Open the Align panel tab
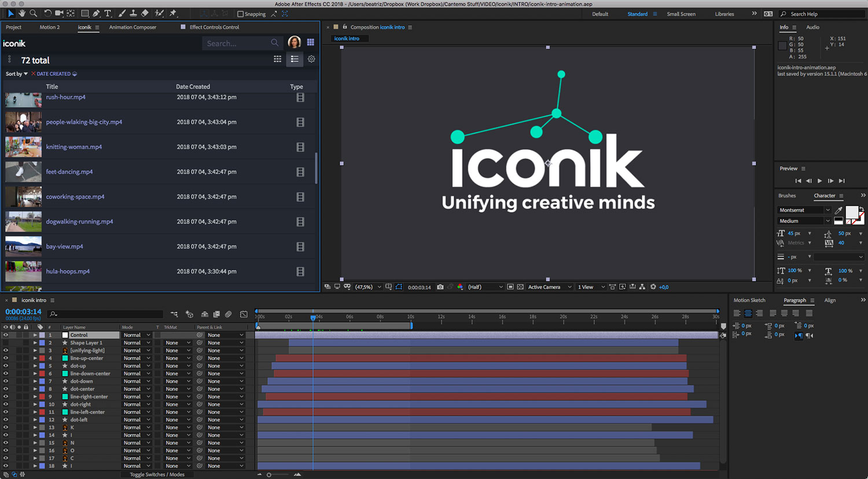Screen dimensions: 868x479 coord(830,300)
